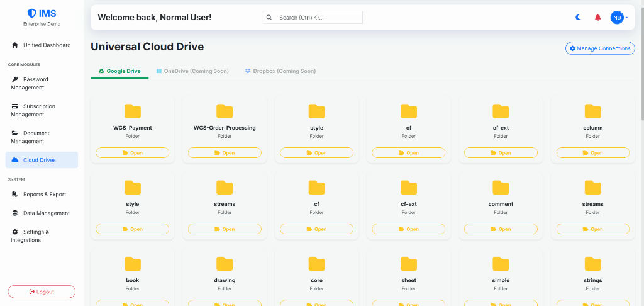Click the book folder icon
Screen dimensions: 644x306
point(133,264)
